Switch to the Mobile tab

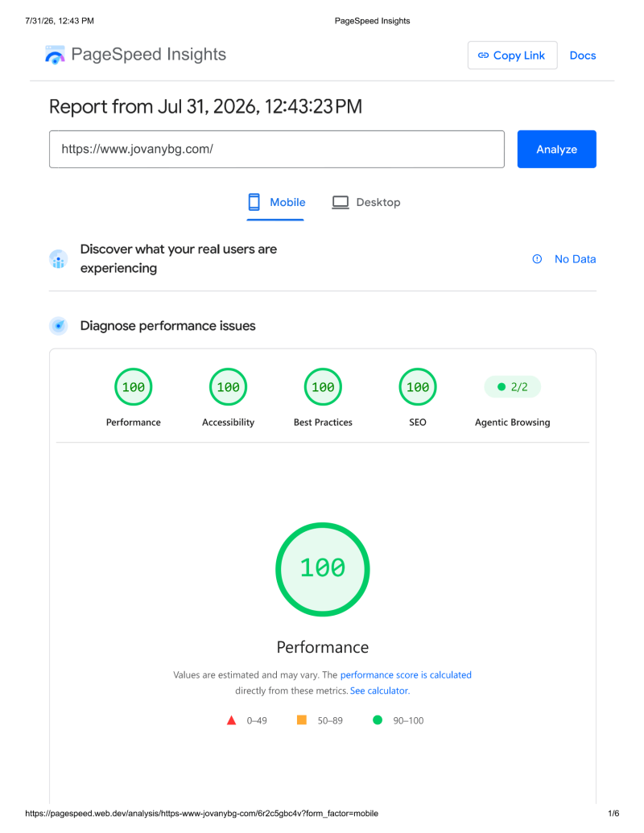(x=276, y=202)
